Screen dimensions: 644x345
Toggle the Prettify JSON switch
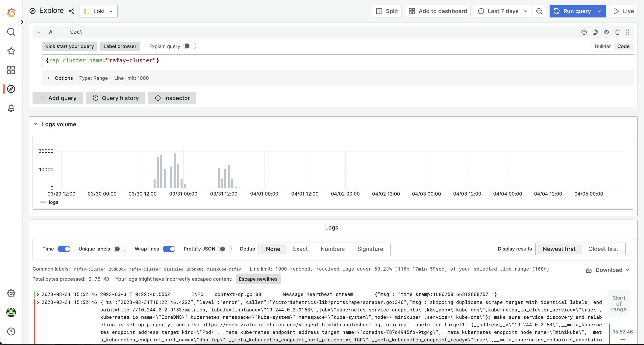tap(224, 249)
